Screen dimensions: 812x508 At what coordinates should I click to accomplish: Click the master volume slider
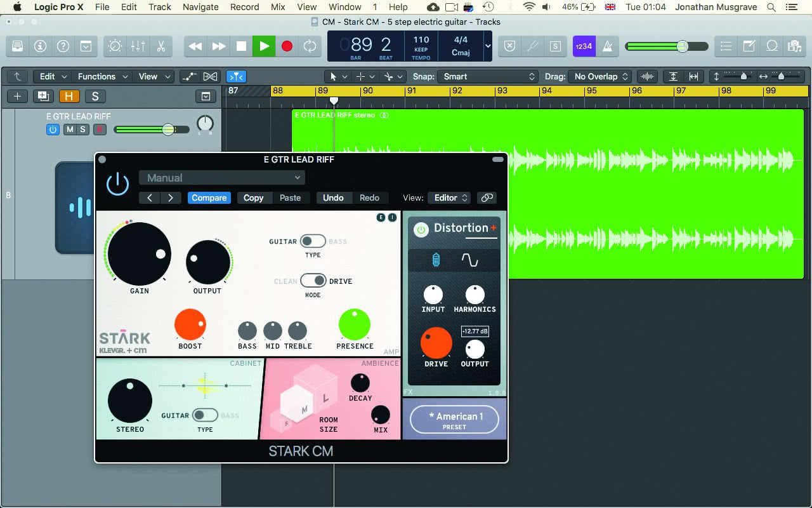pos(666,46)
